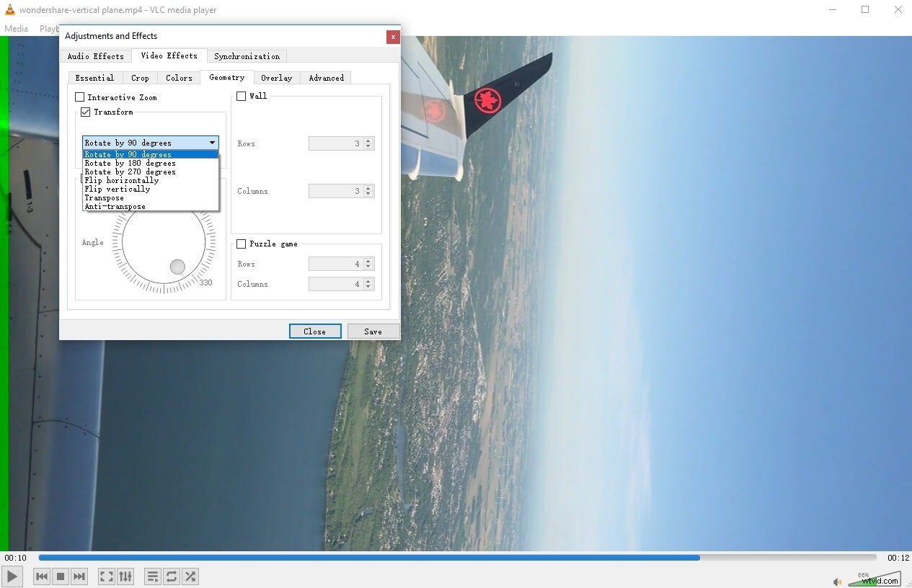Enable random playback shuffle
Viewport: 912px width, 588px height.
190,576
